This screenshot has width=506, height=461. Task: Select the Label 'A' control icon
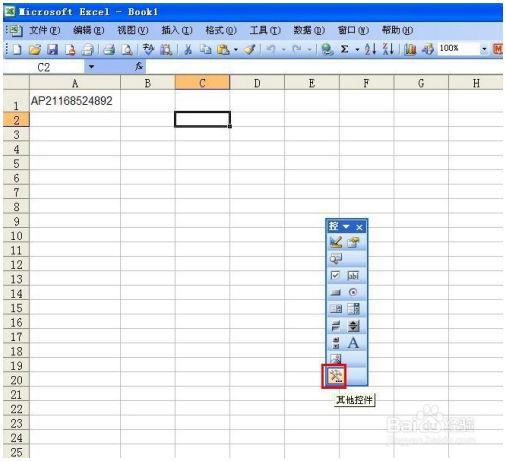pos(353,343)
